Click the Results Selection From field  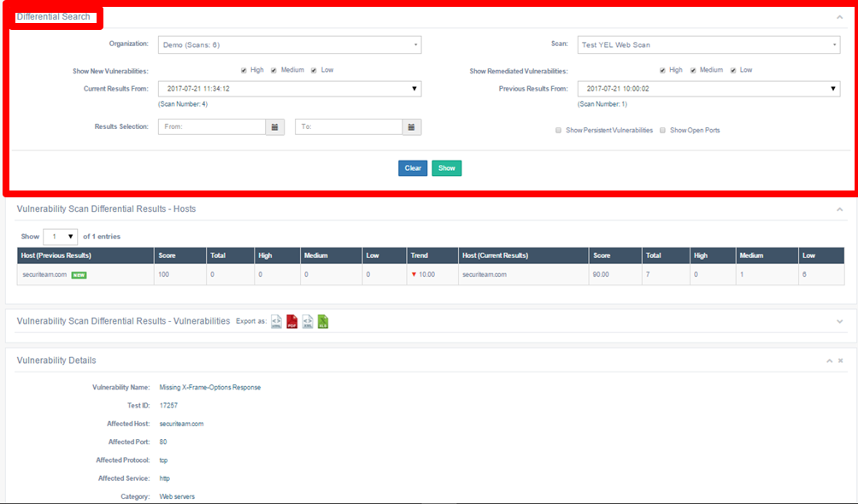click(x=212, y=126)
